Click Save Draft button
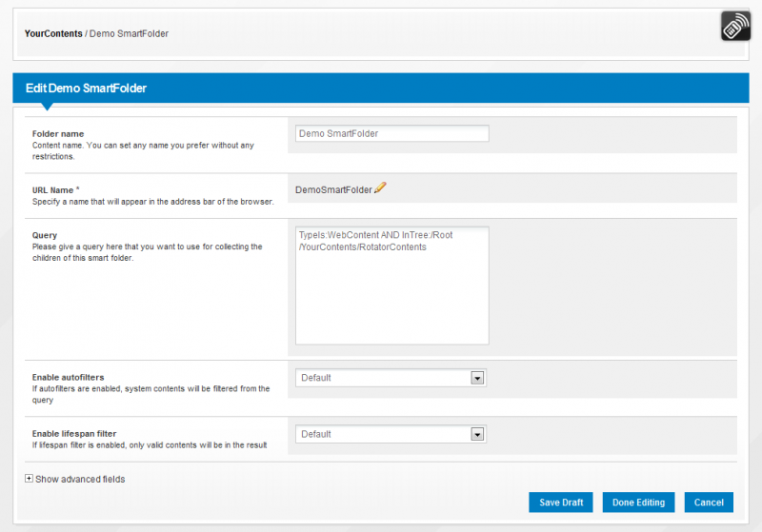Viewport: 762px width, 532px height. click(x=561, y=502)
